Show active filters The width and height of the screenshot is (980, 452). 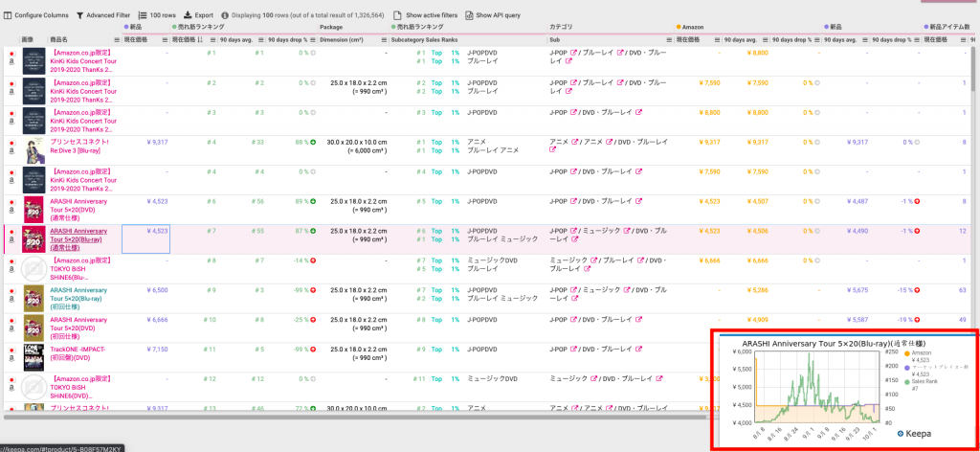click(x=428, y=16)
